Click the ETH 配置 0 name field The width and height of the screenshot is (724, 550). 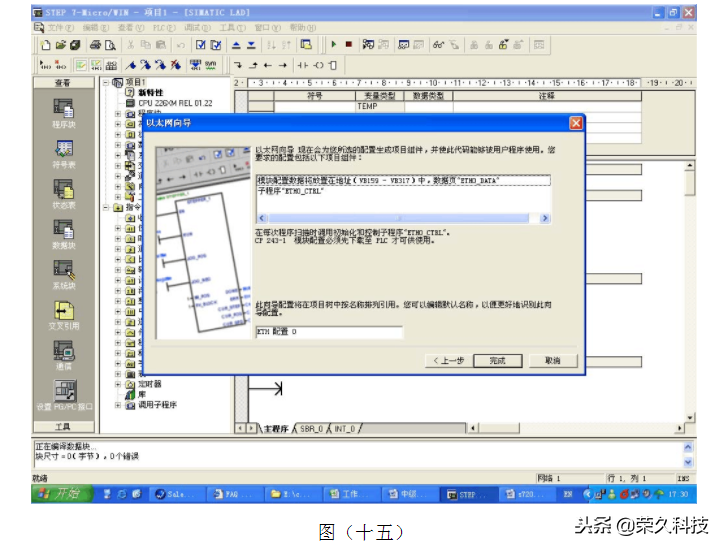(329, 331)
